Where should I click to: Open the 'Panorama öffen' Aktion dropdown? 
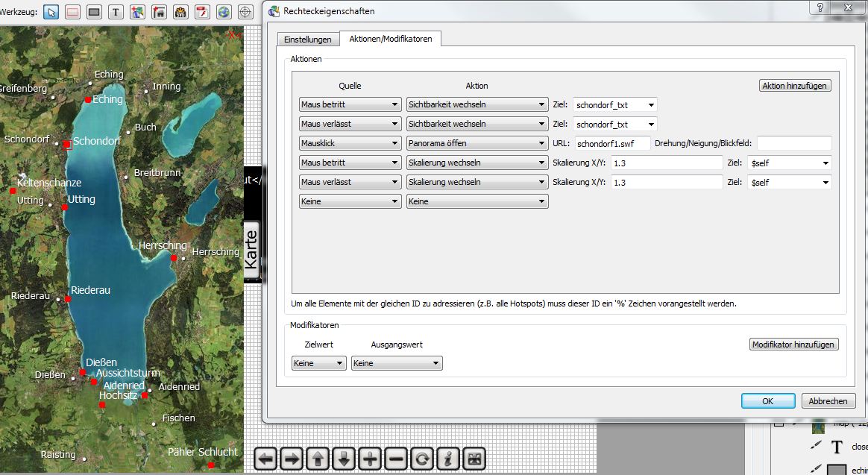coord(477,143)
